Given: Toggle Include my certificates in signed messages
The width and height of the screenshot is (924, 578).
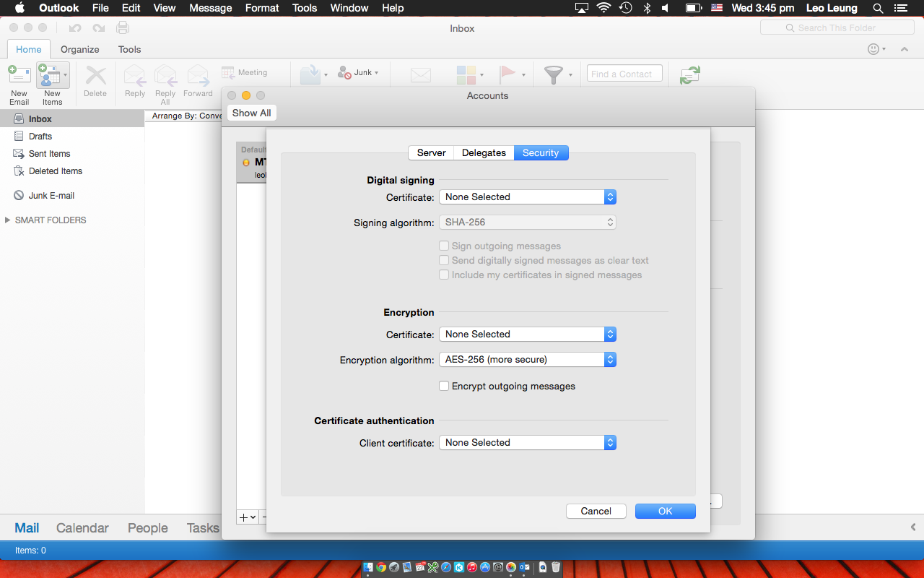Looking at the screenshot, I should point(444,275).
